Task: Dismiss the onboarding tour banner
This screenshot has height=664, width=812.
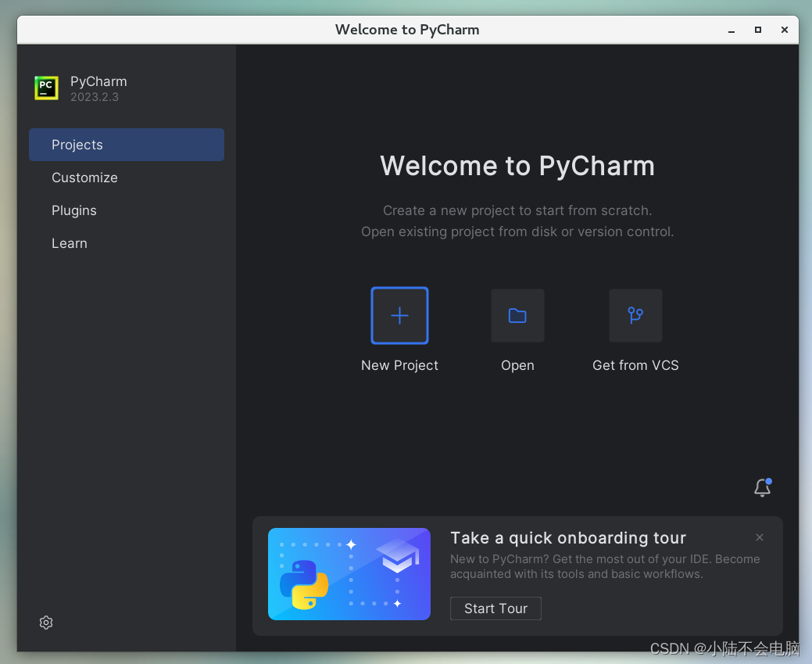Action: click(759, 537)
